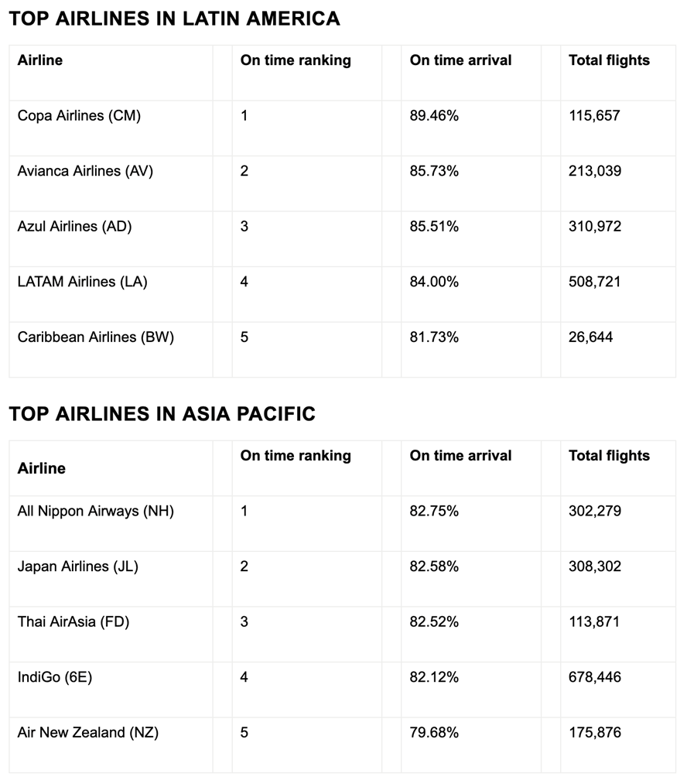Click the Top Airlines in Asia Pacific heading

click(162, 414)
